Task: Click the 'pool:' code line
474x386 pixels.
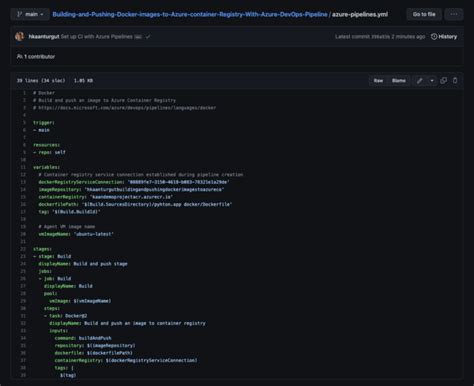Action: (x=51, y=294)
